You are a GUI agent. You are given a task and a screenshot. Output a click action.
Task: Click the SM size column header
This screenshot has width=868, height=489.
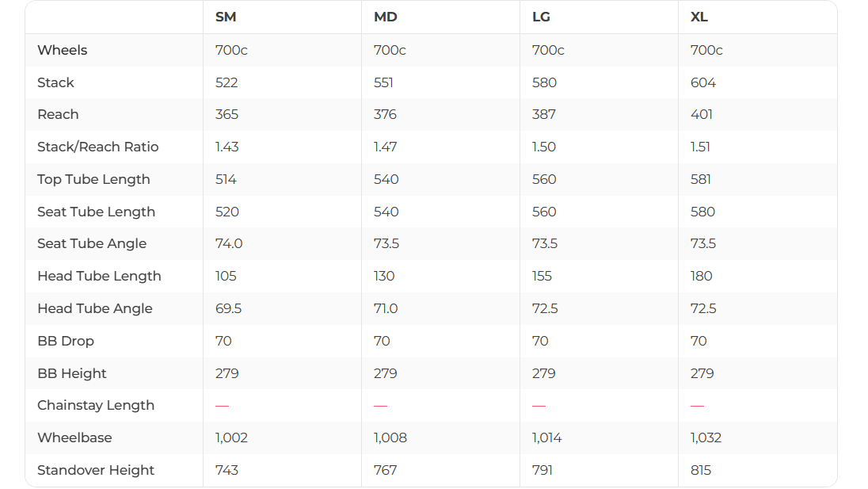(x=226, y=17)
